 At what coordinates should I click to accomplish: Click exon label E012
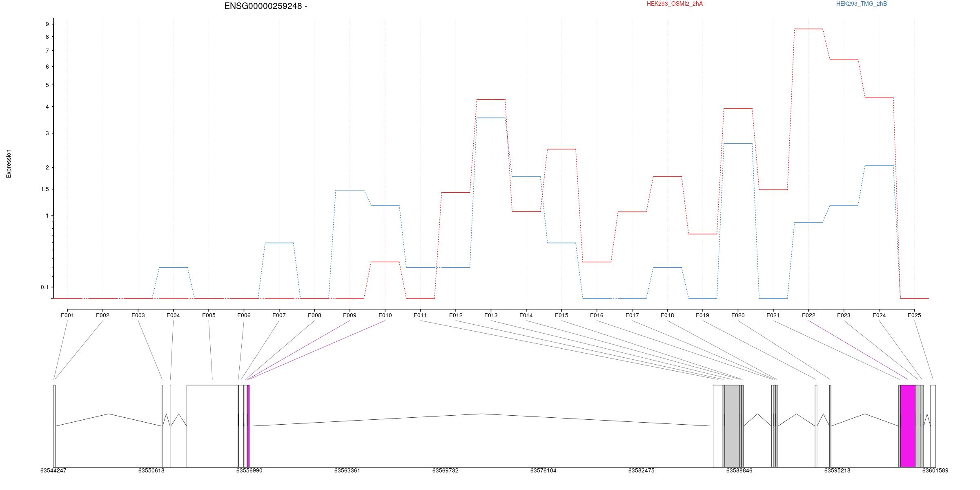pos(456,315)
